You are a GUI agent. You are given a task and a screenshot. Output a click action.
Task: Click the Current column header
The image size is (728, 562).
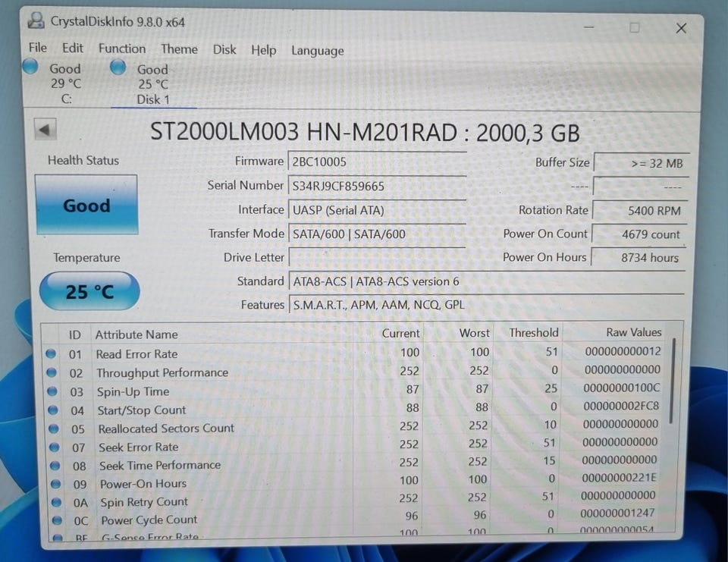[400, 333]
